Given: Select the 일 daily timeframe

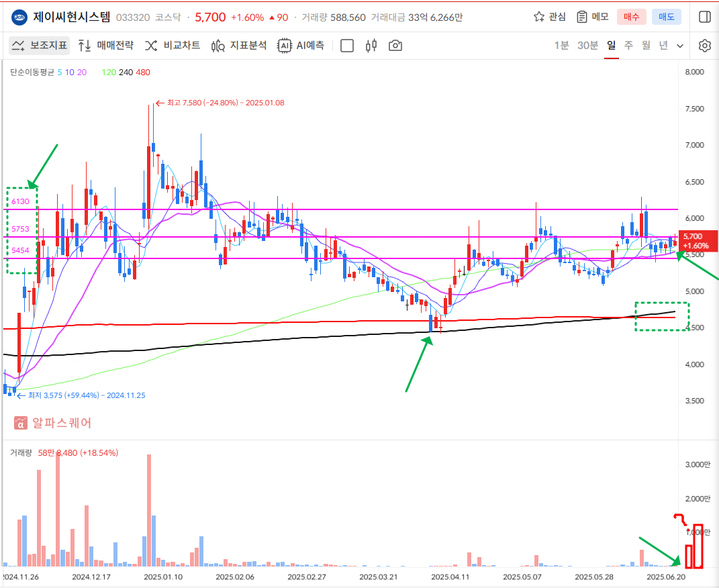Looking at the screenshot, I should point(611,46).
